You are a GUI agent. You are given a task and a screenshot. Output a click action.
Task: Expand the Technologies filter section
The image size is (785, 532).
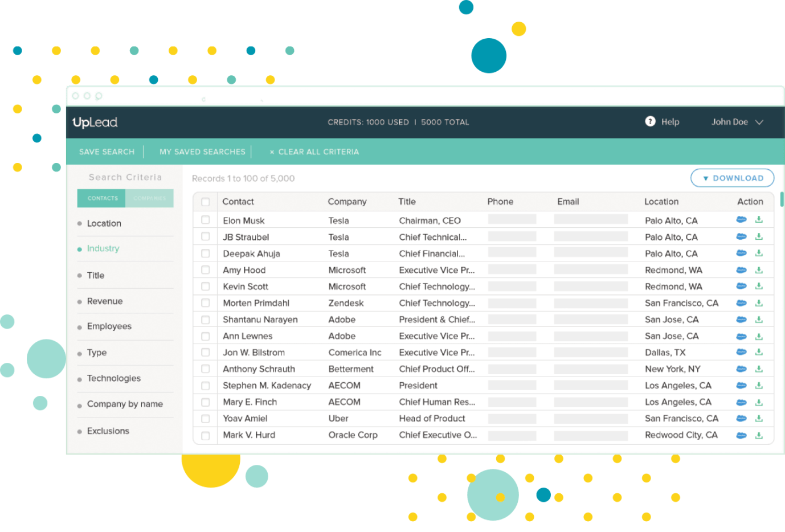[x=114, y=378]
